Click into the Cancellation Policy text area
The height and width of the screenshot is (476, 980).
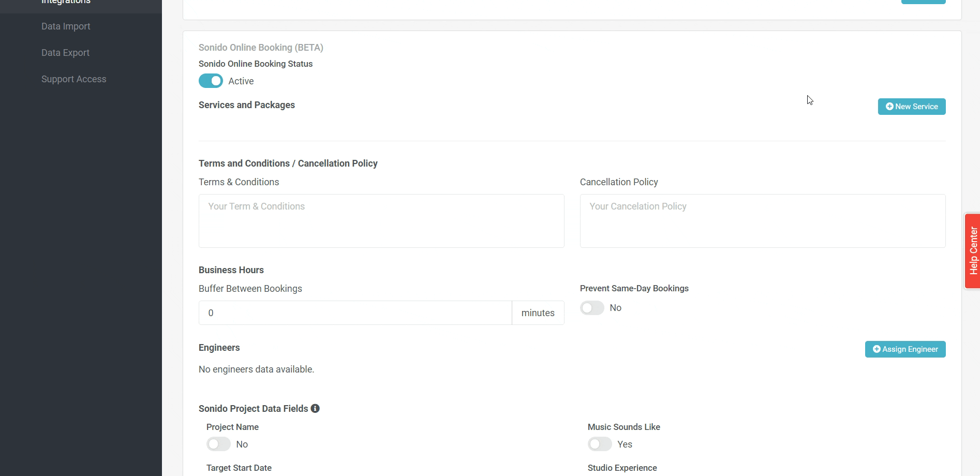pyautogui.click(x=762, y=221)
